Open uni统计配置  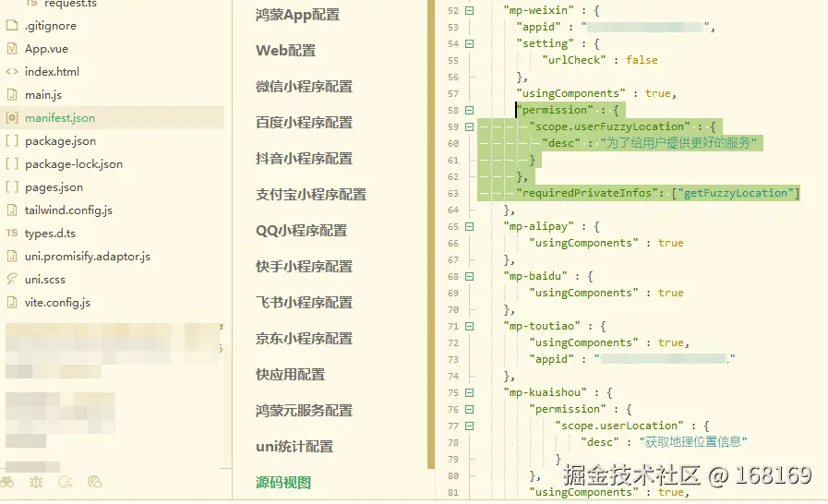294,447
